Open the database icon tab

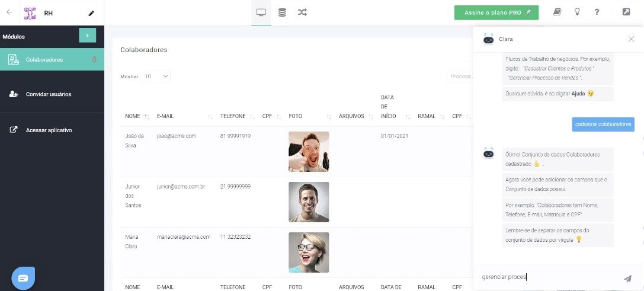coord(282,12)
